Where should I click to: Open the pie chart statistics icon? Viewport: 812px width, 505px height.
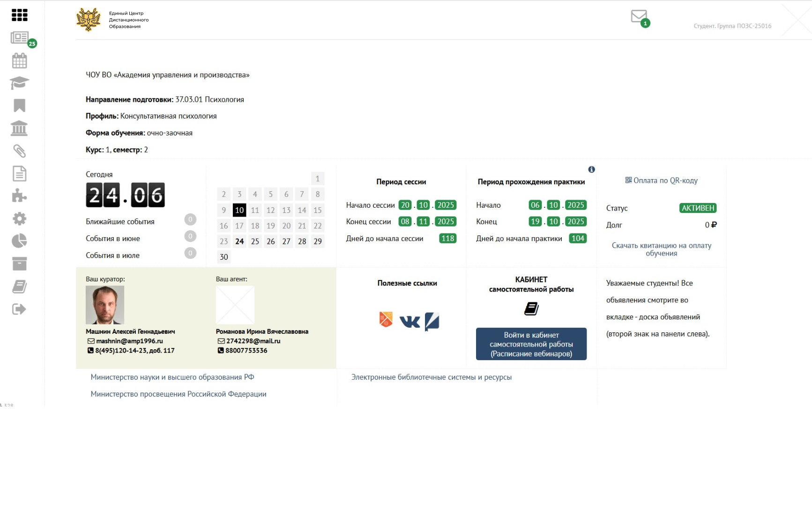click(x=19, y=241)
